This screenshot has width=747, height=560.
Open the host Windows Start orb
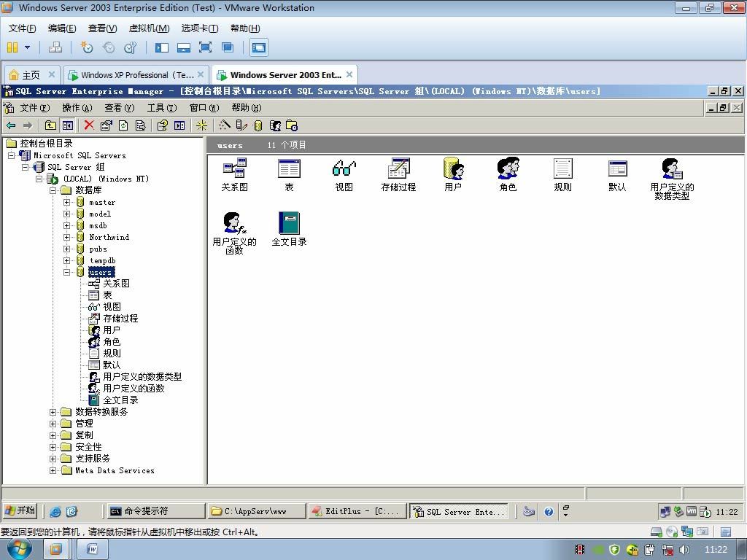click(x=18, y=550)
